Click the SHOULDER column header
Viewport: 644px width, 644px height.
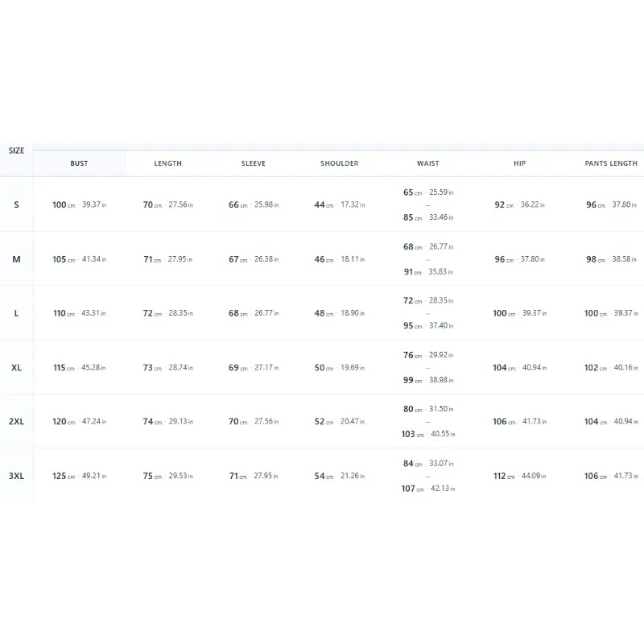point(339,163)
